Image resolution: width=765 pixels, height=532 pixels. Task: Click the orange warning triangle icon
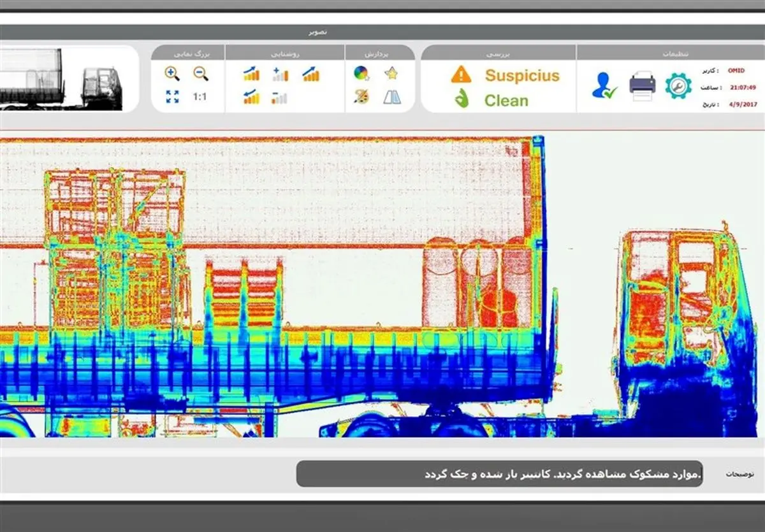(461, 75)
